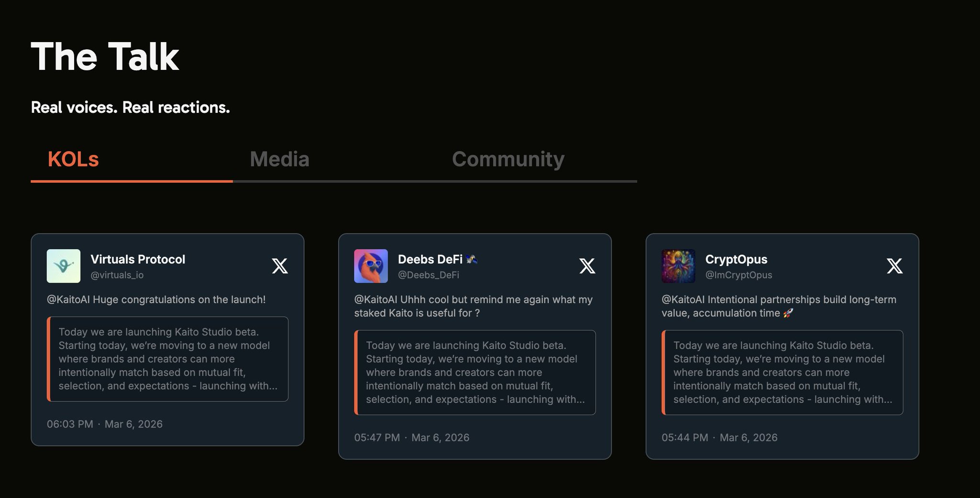Open quoted Kaito Studio post in Deebs card
980x498 pixels.
pyautogui.click(x=475, y=372)
